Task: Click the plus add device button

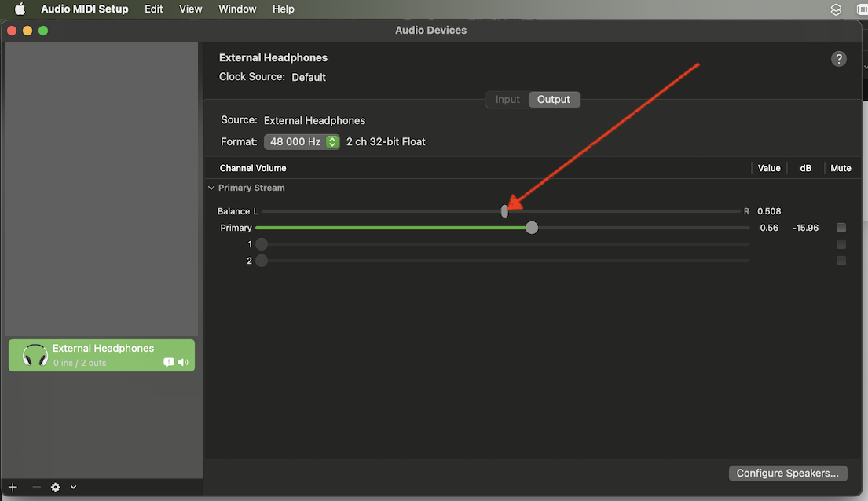Action: pyautogui.click(x=13, y=487)
